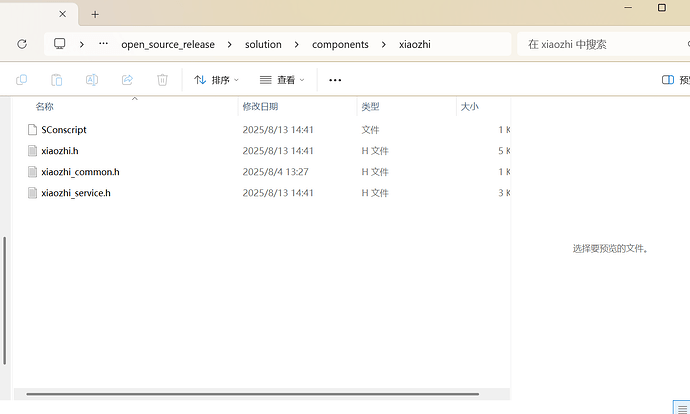Expand the hidden breadcrumb path ellipsis
690x414 pixels.
[104, 44]
